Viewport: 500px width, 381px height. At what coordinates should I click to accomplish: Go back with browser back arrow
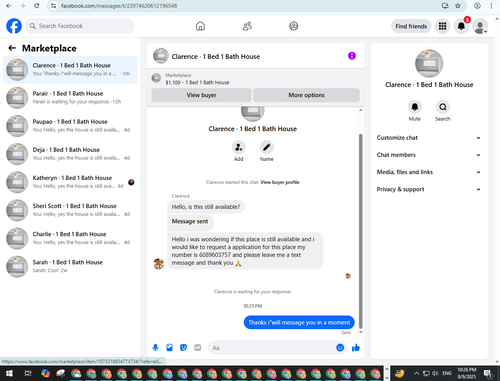click(8, 6)
